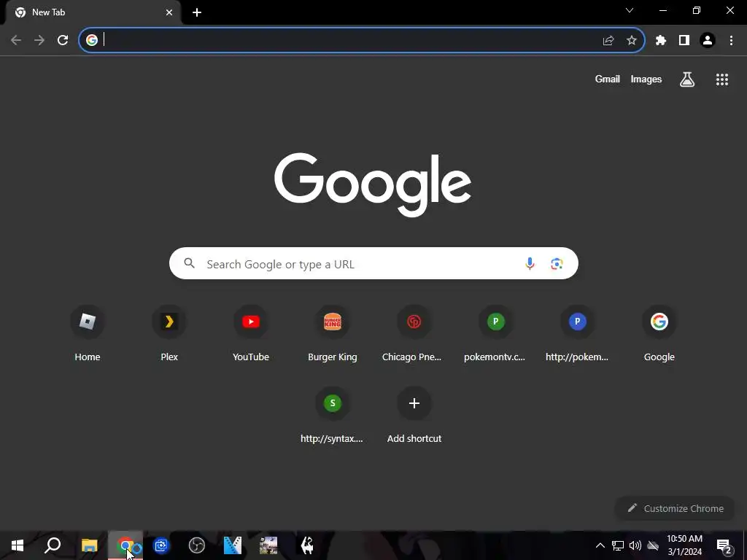Open Images link
The height and width of the screenshot is (560, 747).
pyautogui.click(x=646, y=79)
